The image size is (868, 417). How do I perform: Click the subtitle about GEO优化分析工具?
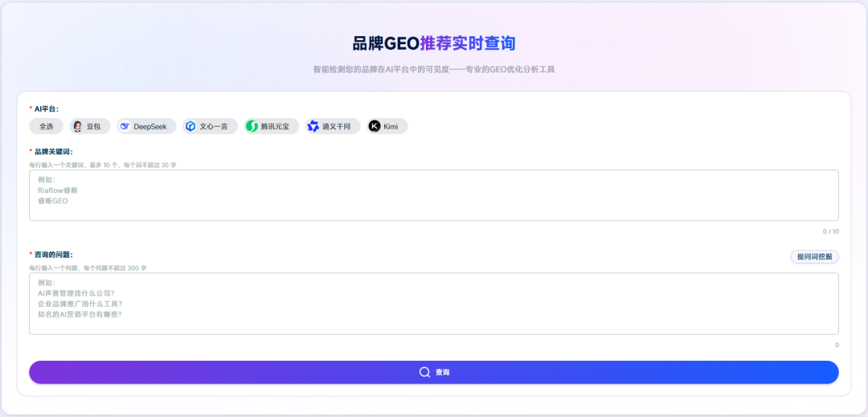pyautogui.click(x=434, y=70)
